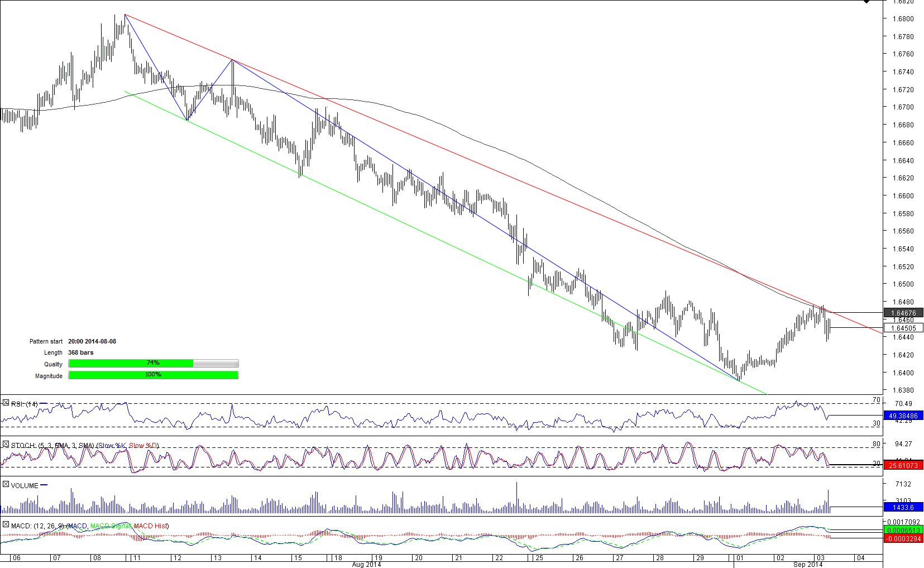
Task: Click the Magnitude 100% progress bar
Action: click(153, 375)
